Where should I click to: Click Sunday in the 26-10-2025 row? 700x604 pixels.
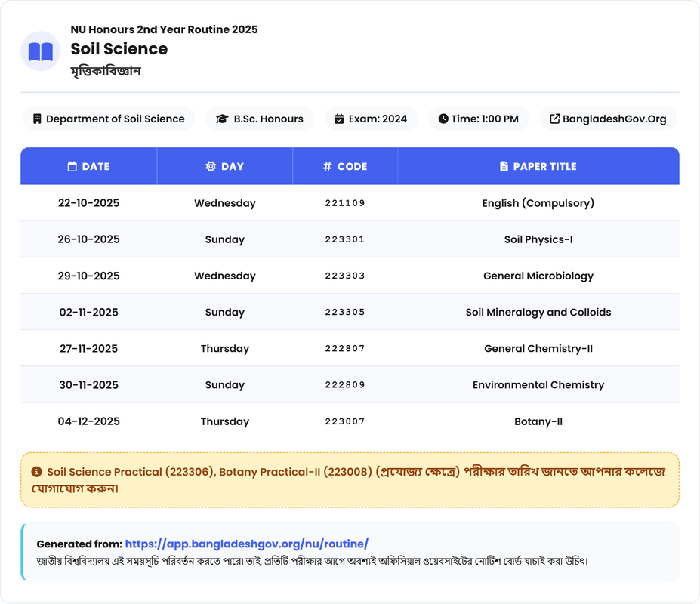point(225,240)
